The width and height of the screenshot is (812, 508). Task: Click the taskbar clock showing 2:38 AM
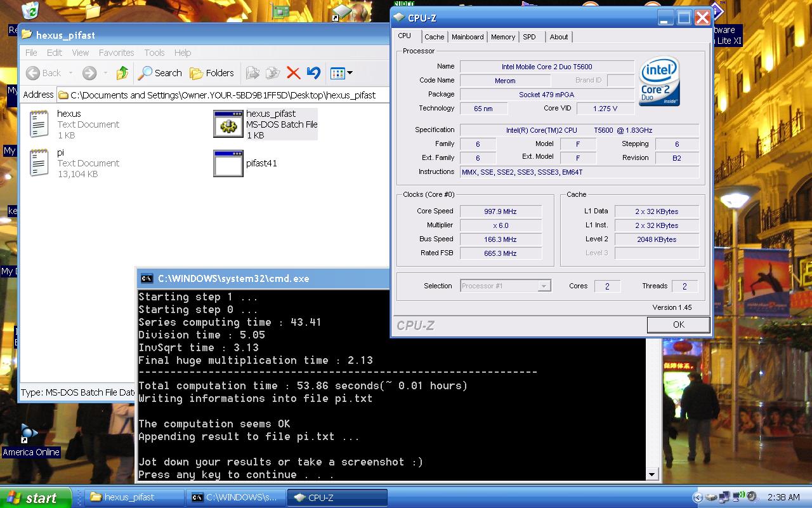click(783, 497)
